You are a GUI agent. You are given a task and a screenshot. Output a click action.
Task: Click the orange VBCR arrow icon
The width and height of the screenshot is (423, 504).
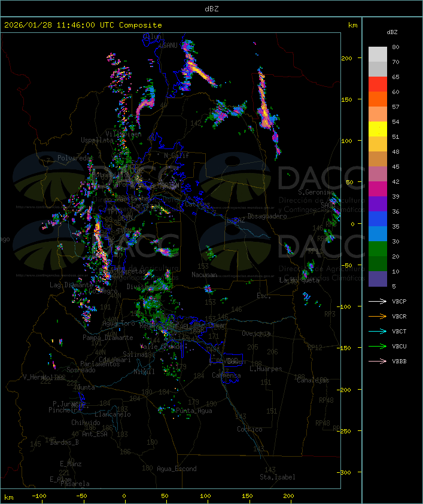click(x=378, y=317)
